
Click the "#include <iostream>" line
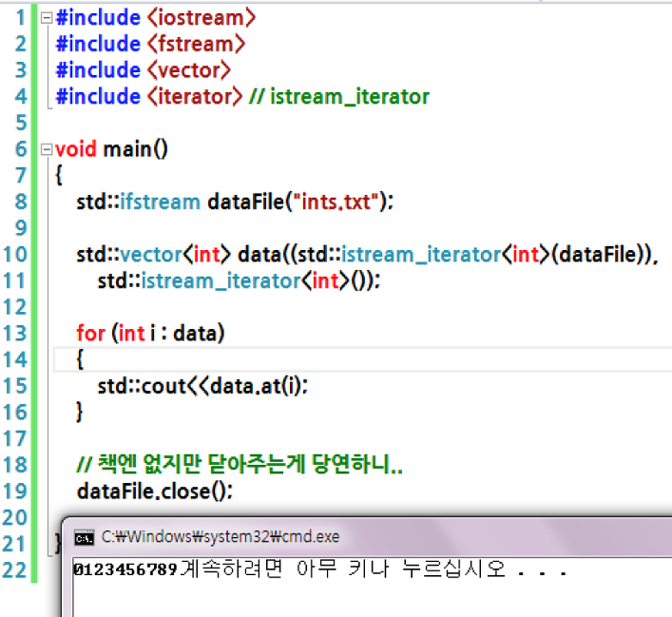click(x=156, y=18)
